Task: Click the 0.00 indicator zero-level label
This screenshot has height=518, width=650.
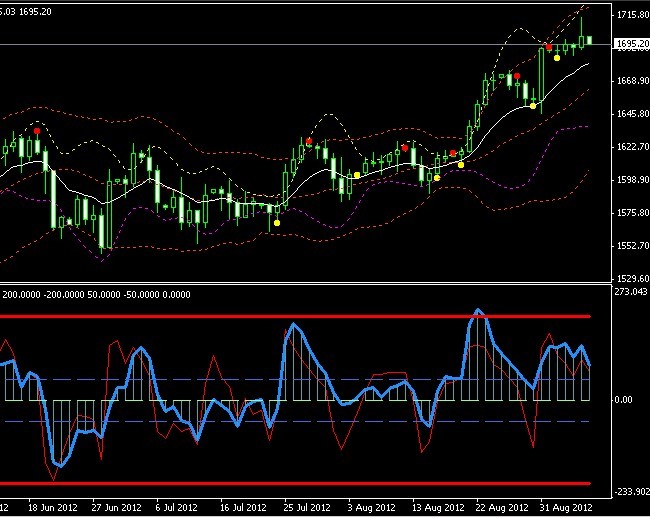Action: pos(623,400)
